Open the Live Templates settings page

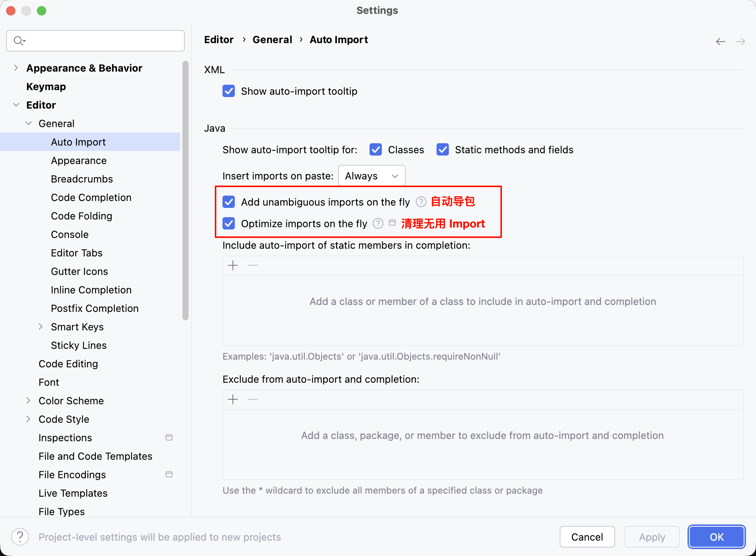(x=73, y=493)
